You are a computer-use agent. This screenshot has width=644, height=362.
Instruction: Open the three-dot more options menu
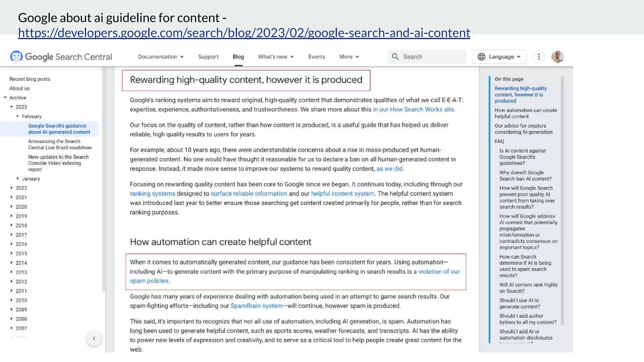point(539,57)
